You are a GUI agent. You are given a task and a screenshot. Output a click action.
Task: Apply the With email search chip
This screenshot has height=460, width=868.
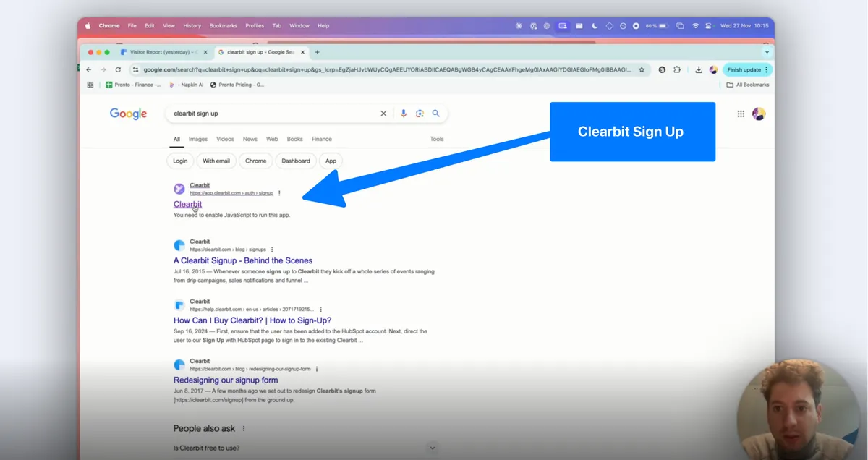point(216,161)
